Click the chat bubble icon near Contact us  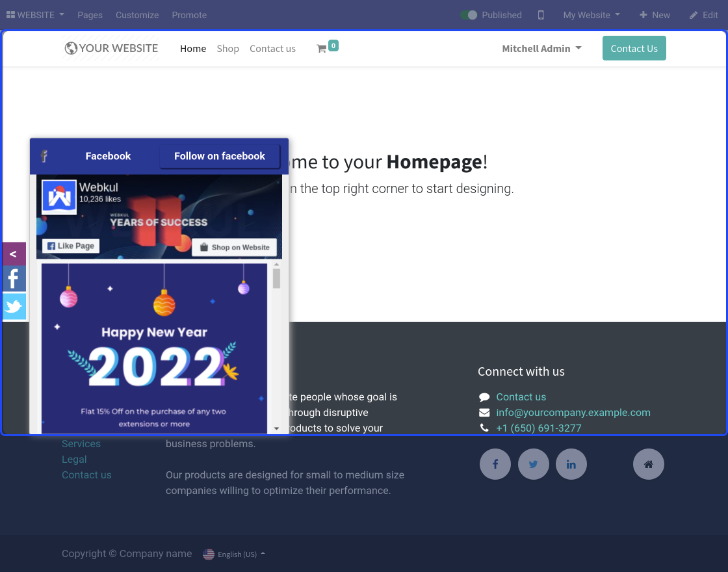pos(484,397)
